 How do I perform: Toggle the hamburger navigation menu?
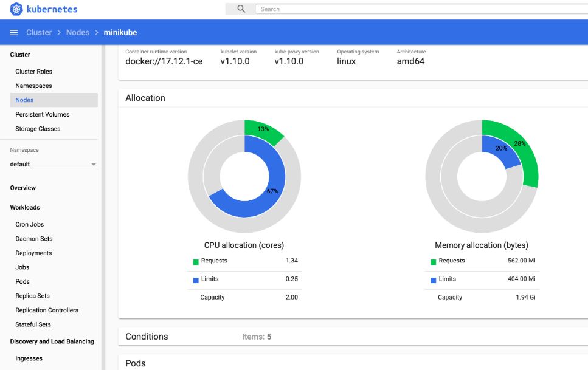coord(13,33)
